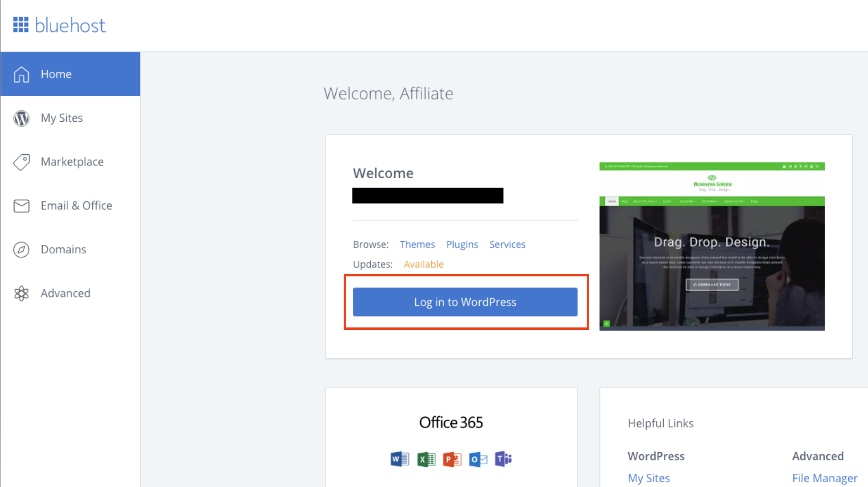Click the Advanced column heading in Helpful Links
This screenshot has width=868, height=487.
click(818, 456)
